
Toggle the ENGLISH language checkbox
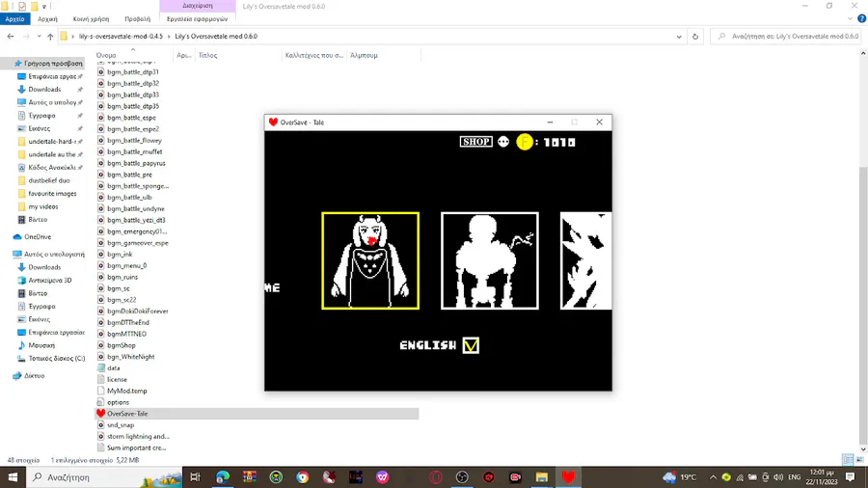[471, 345]
